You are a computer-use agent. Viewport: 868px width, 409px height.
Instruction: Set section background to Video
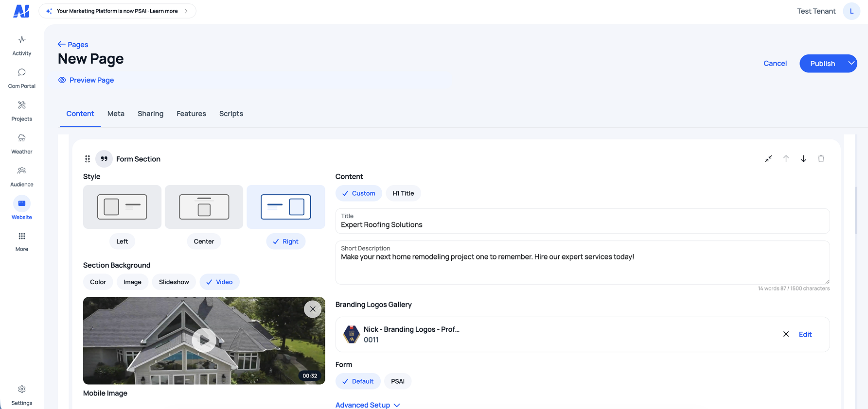(x=219, y=282)
